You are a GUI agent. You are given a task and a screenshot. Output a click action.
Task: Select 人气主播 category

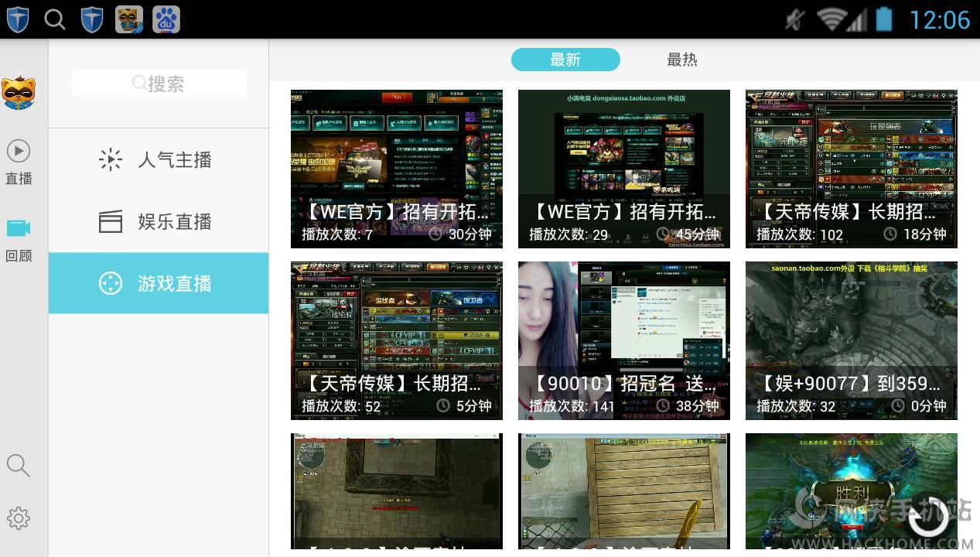click(159, 159)
